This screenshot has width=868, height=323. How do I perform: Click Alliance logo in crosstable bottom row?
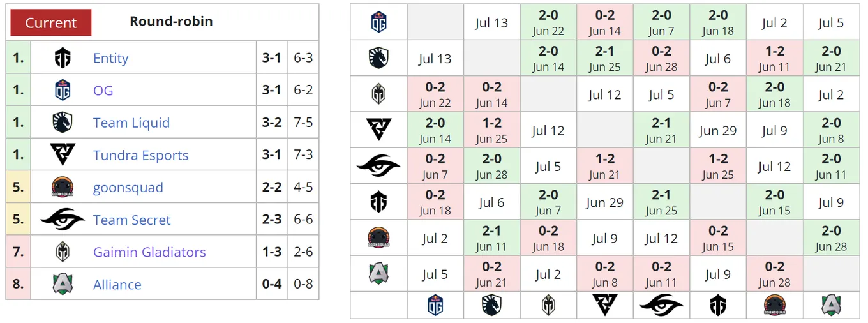831,305
